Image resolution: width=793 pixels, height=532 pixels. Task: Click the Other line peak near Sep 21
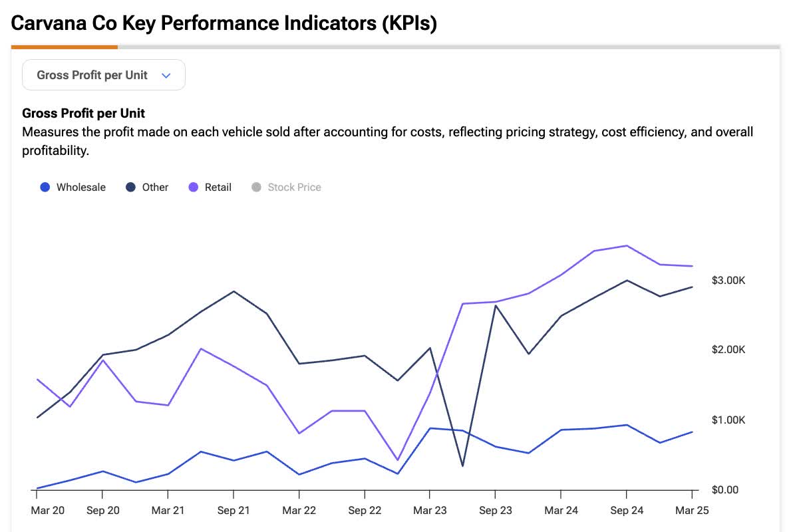(234, 291)
